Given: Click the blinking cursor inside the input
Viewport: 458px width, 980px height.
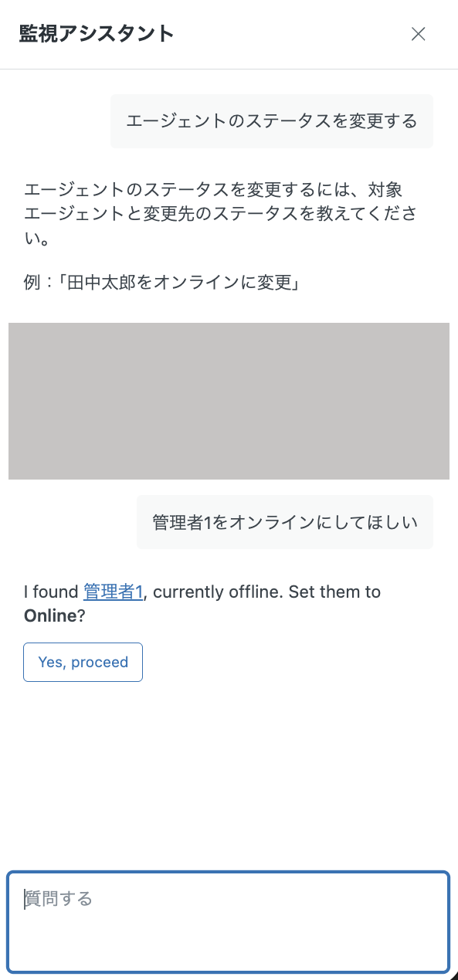Looking at the screenshot, I should [25, 899].
